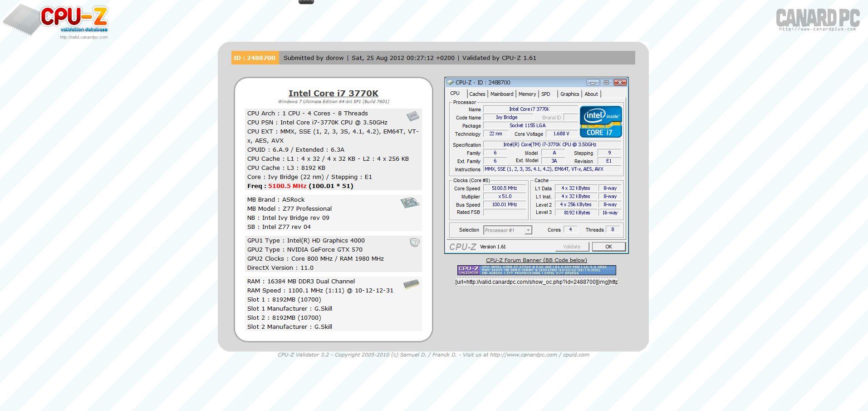
Task: Click the Intel Core i7 3770K heading link
Action: pos(333,93)
